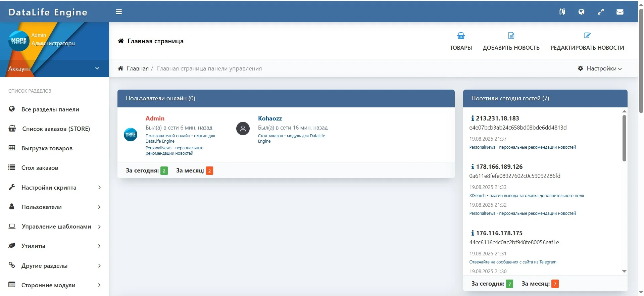Image resolution: width=644 pixels, height=296 pixels.
Task: Open Kohaozz user profile link
Action: (270, 118)
